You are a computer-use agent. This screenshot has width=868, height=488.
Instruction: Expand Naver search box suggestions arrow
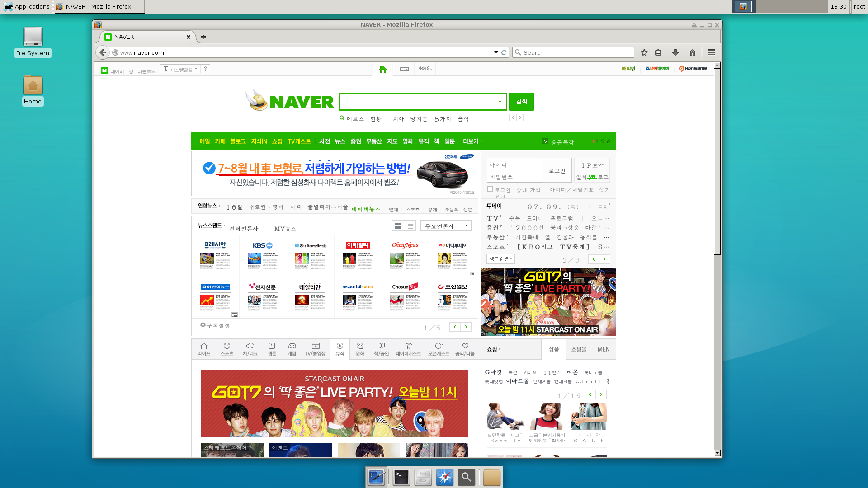click(500, 102)
